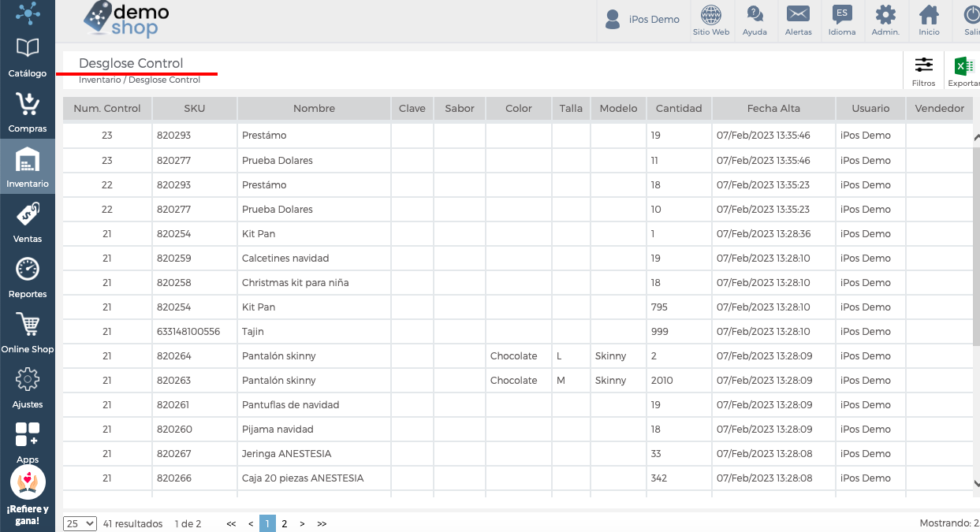The width and height of the screenshot is (980, 532).
Task: Select the 07/Feb/2023 13:28:36 date cell
Action: click(x=773, y=234)
